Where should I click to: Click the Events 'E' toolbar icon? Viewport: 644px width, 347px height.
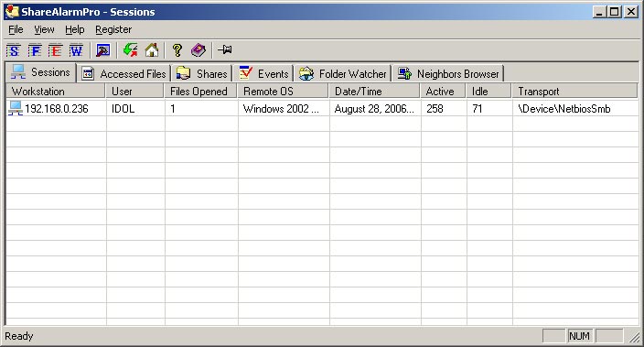pyautogui.click(x=55, y=50)
